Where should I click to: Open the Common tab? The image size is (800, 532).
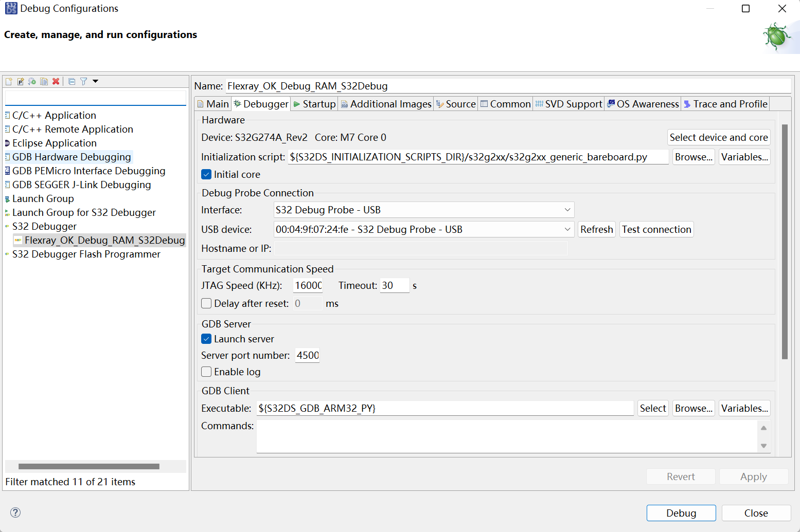[505, 104]
